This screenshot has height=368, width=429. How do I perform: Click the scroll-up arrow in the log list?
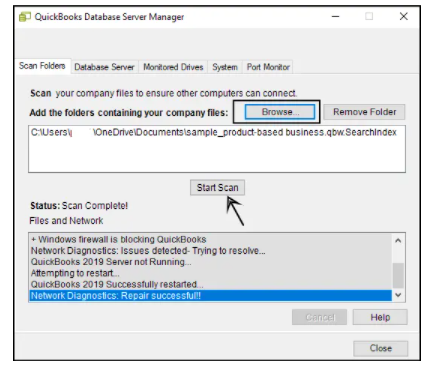pos(398,241)
